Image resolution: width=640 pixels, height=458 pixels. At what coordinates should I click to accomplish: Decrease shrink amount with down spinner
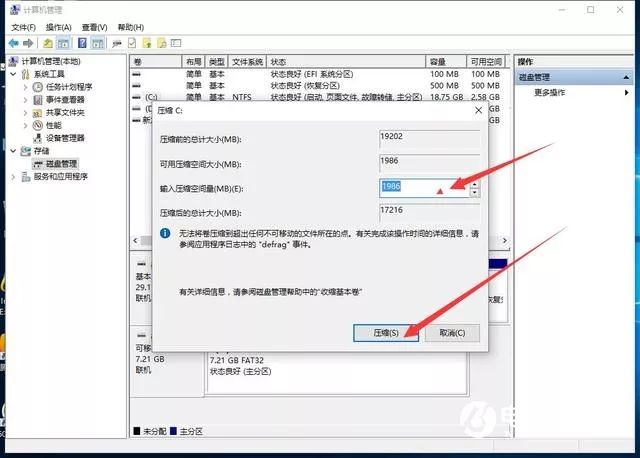474,193
